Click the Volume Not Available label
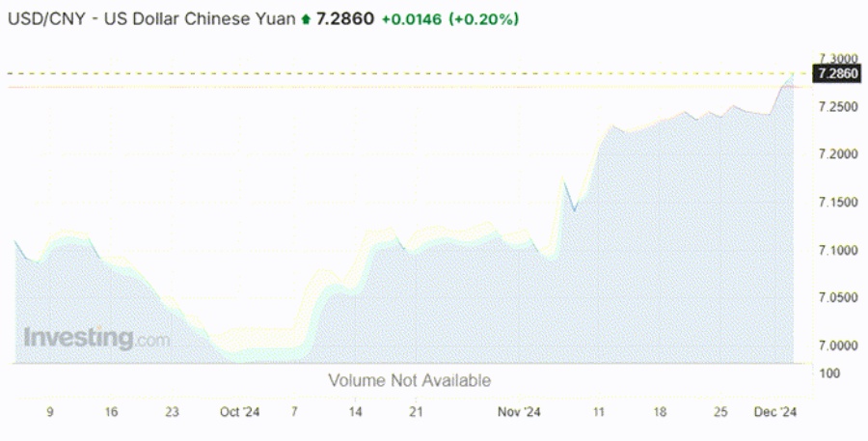This screenshot has height=441, width=868. 410,380
